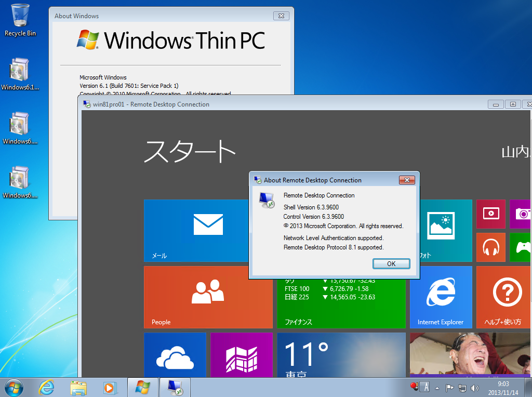
Task: Open the magenta Camera tile
Action: [521, 214]
